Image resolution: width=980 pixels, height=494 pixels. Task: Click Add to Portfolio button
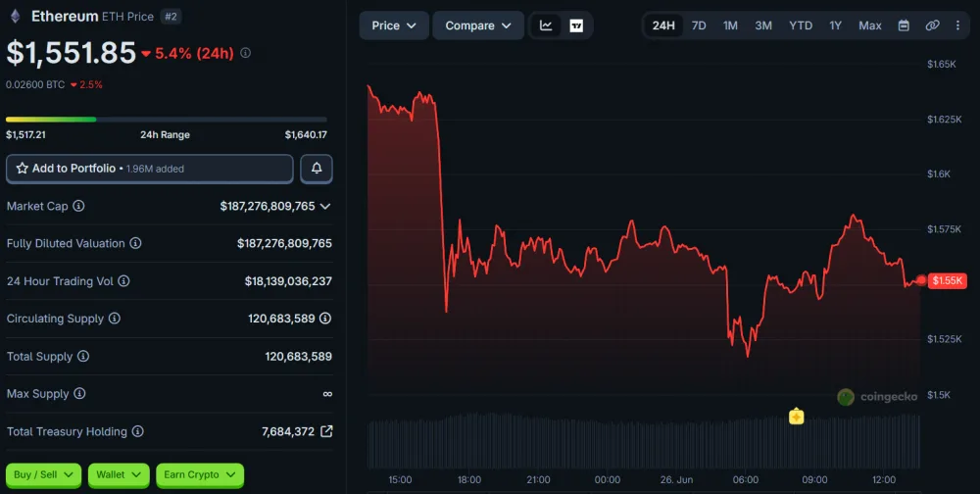click(149, 169)
